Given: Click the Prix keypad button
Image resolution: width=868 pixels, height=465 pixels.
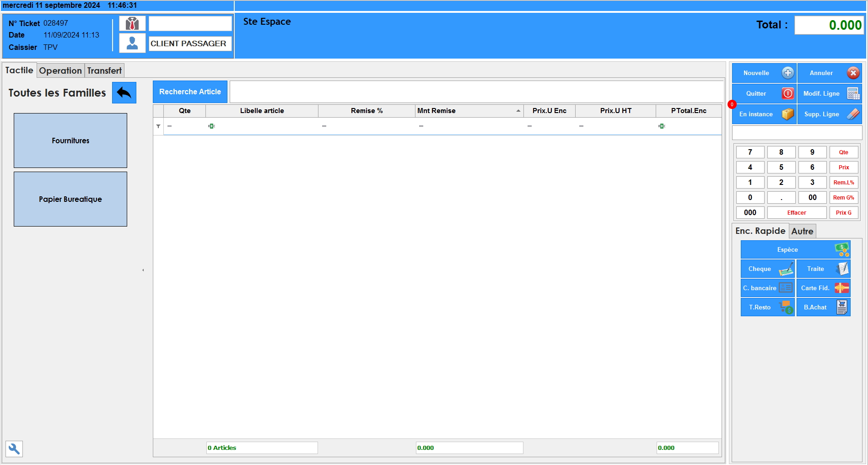Looking at the screenshot, I should point(844,168).
